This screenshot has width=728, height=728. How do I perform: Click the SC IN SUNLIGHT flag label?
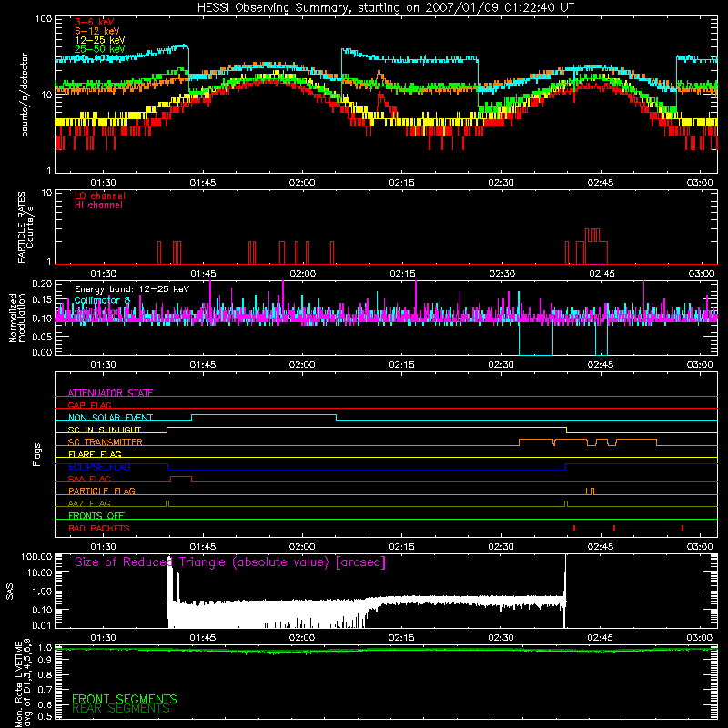tap(105, 430)
